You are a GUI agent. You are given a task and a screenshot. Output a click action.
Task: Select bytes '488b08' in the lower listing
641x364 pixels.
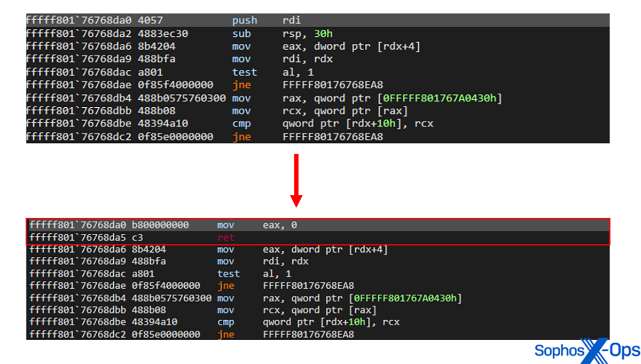tap(149, 310)
